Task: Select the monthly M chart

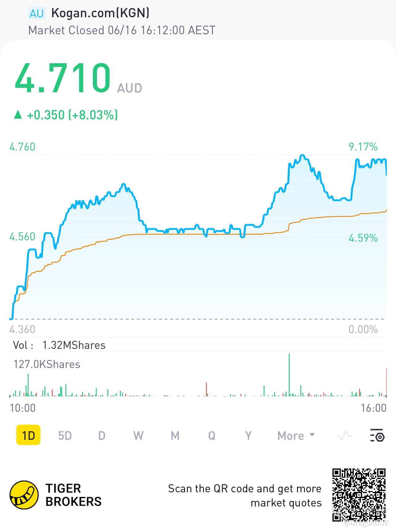Action: (175, 436)
